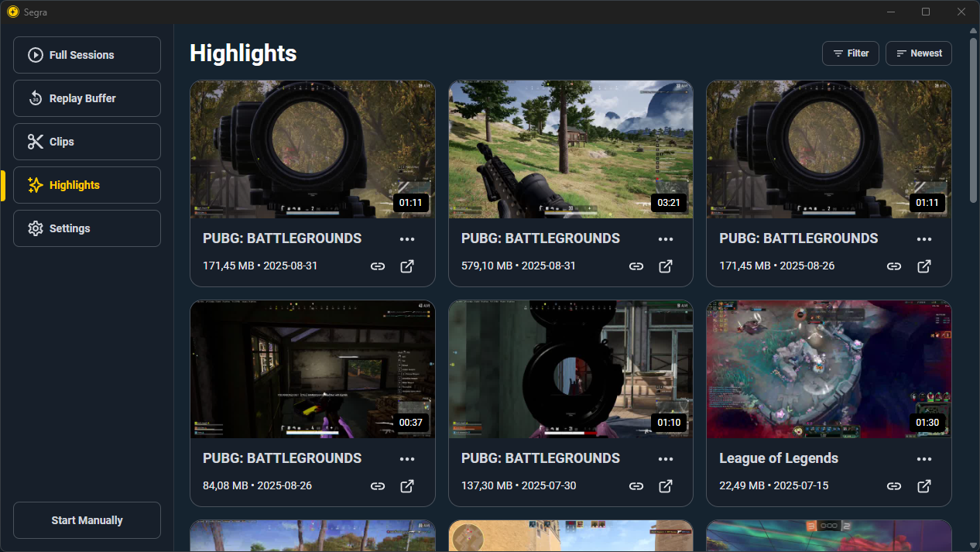The height and width of the screenshot is (552, 980).
Task: Click link icon for 171,45 MB 2025-08-31 highlight
Action: [x=378, y=266]
